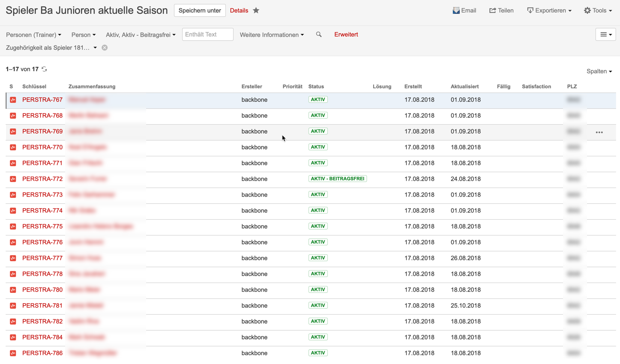Click into the Enthält Text field

[207, 34]
